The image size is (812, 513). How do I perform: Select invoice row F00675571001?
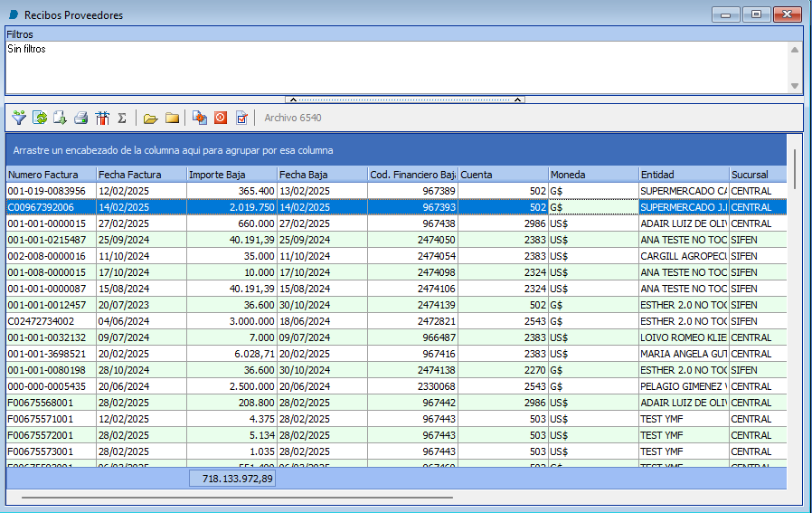[396, 419]
